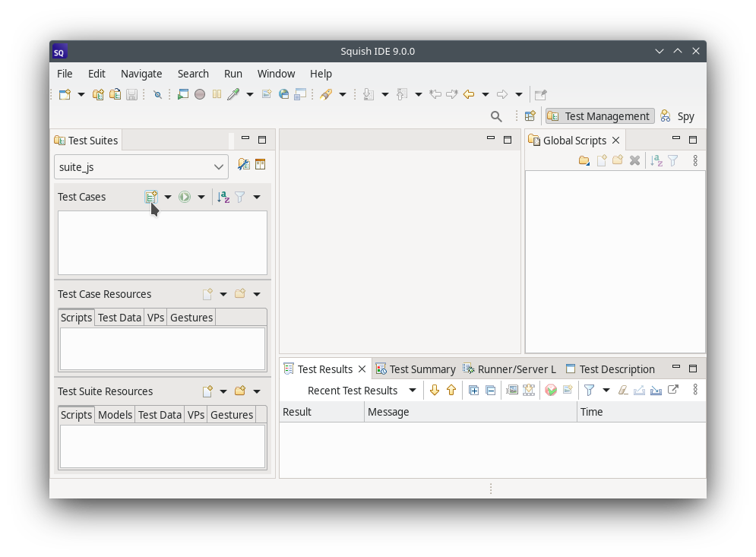Switch to the Spy perspective
Image resolution: width=756 pixels, height=557 pixels.
pos(678,116)
